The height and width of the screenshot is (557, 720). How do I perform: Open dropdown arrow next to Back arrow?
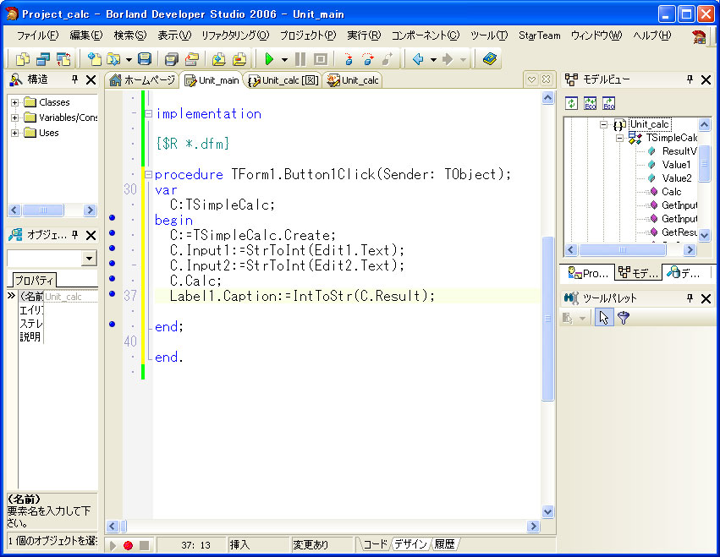coord(433,59)
